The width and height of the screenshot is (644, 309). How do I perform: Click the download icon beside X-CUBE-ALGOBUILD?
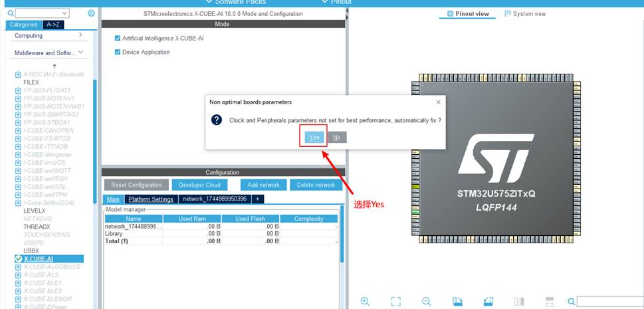coord(18,267)
